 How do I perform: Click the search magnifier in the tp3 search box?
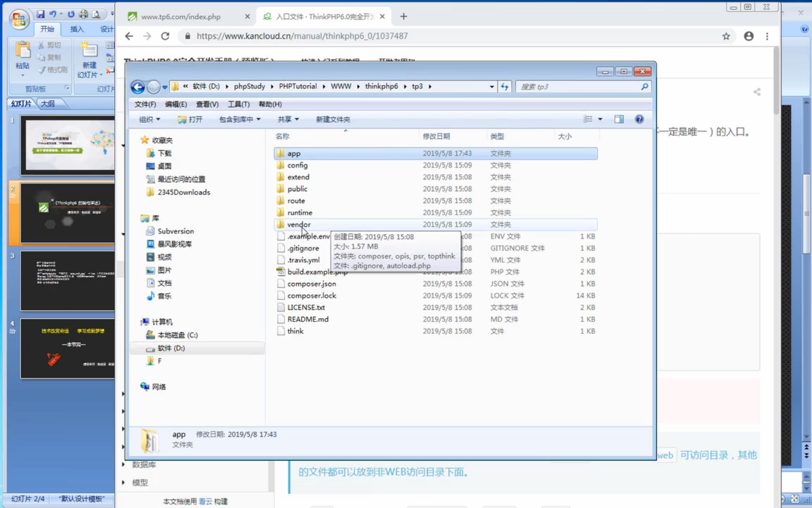(x=644, y=87)
